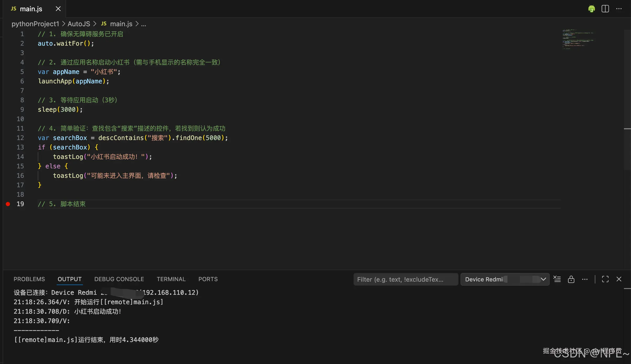631x364 pixels.
Task: Click the var appName declaration line
Action: [79, 72]
